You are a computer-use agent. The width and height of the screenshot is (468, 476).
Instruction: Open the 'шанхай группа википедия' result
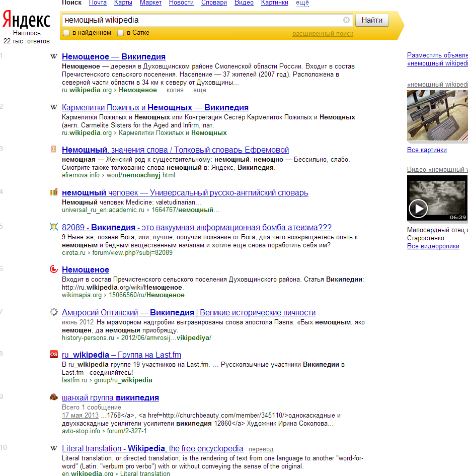click(x=110, y=397)
